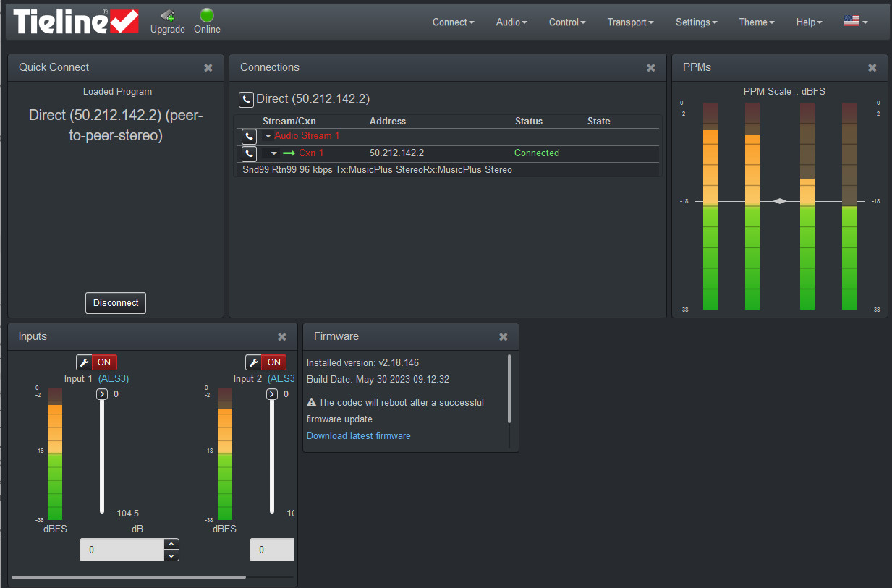The height and width of the screenshot is (588, 892).
Task: Click the Address column header
Action: [x=388, y=122]
